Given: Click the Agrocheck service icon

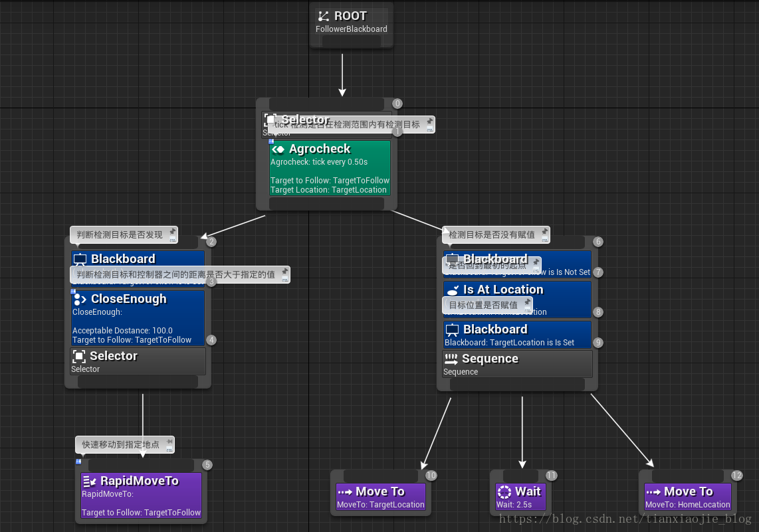Looking at the screenshot, I should pyautogui.click(x=278, y=149).
